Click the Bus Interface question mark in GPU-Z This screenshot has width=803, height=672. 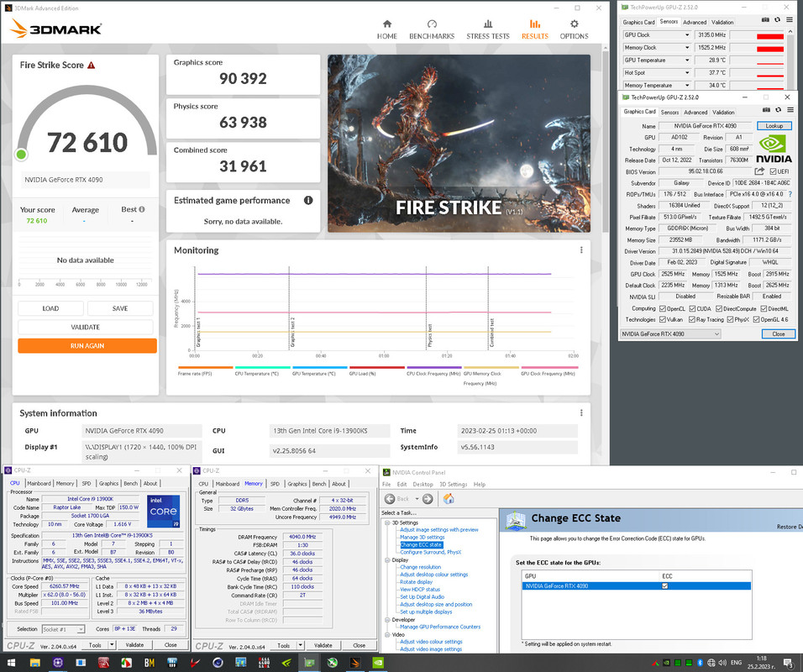click(790, 194)
